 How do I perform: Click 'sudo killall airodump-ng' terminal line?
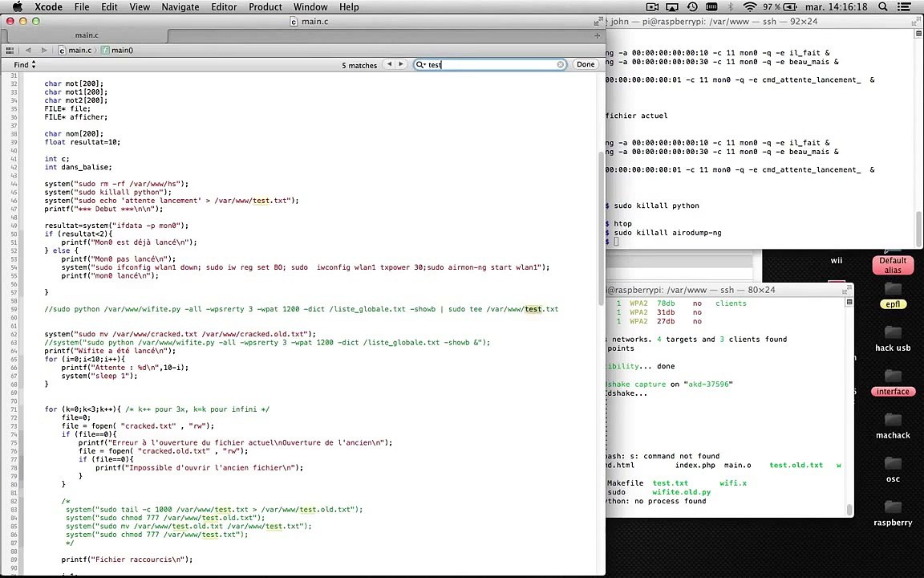point(667,232)
